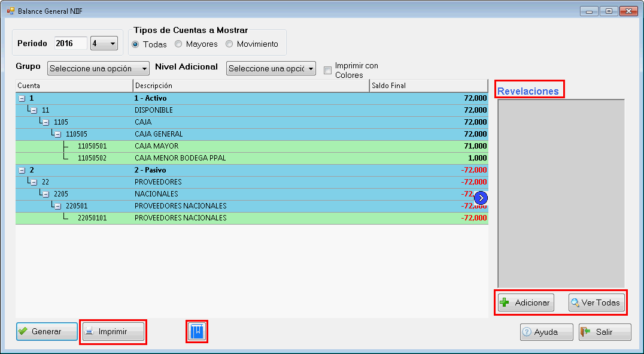
Task: Open Ayuda help button
Action: tap(546, 332)
